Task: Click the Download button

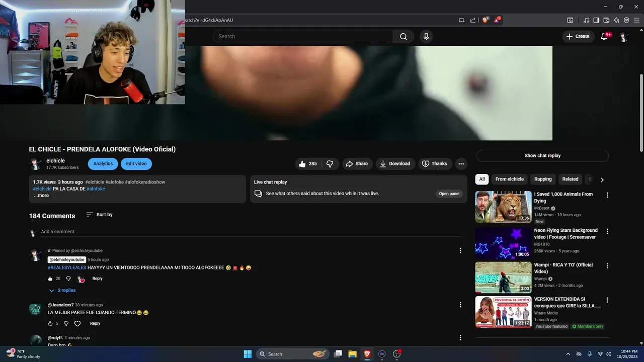Action: pyautogui.click(x=395, y=164)
